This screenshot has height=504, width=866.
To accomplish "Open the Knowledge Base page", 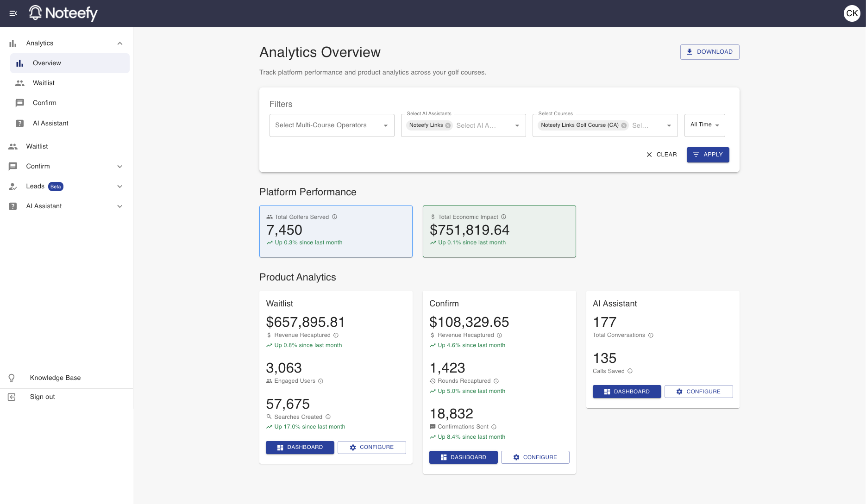I will pyautogui.click(x=55, y=378).
